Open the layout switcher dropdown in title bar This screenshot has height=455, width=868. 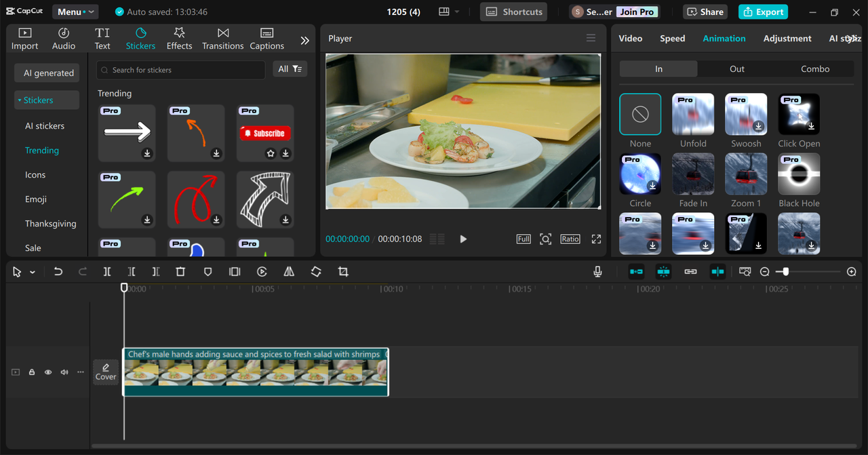pyautogui.click(x=449, y=12)
